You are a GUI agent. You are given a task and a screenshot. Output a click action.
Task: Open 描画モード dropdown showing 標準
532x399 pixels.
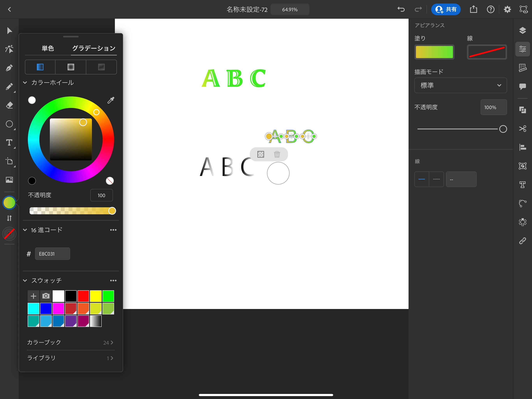click(460, 86)
